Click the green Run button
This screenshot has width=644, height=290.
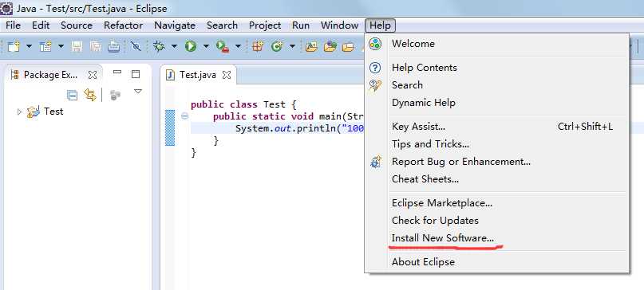pyautogui.click(x=191, y=46)
